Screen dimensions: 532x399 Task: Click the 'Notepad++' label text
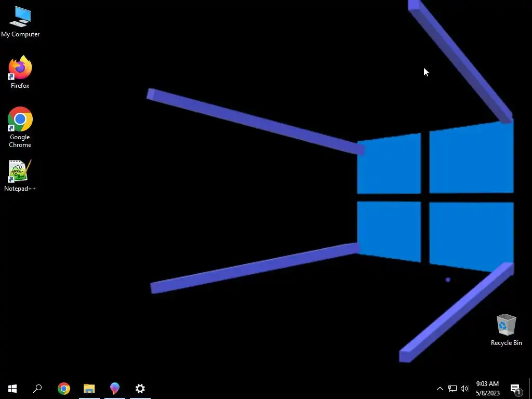20,189
